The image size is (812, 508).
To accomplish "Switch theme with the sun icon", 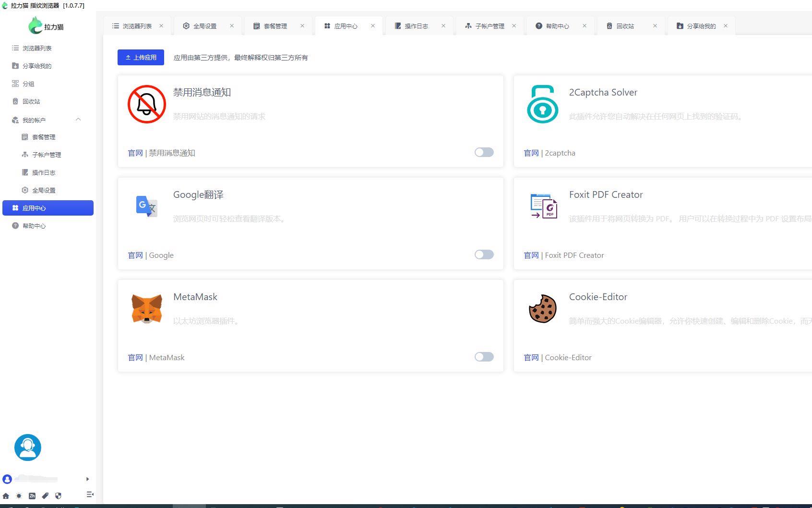I will click(19, 496).
